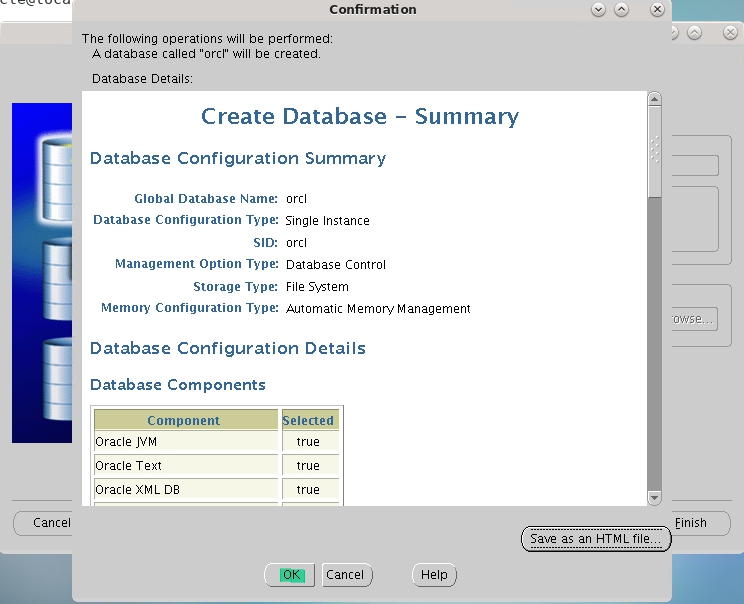Save summary as an HTML file
This screenshot has height=604, width=744.
pyautogui.click(x=596, y=539)
